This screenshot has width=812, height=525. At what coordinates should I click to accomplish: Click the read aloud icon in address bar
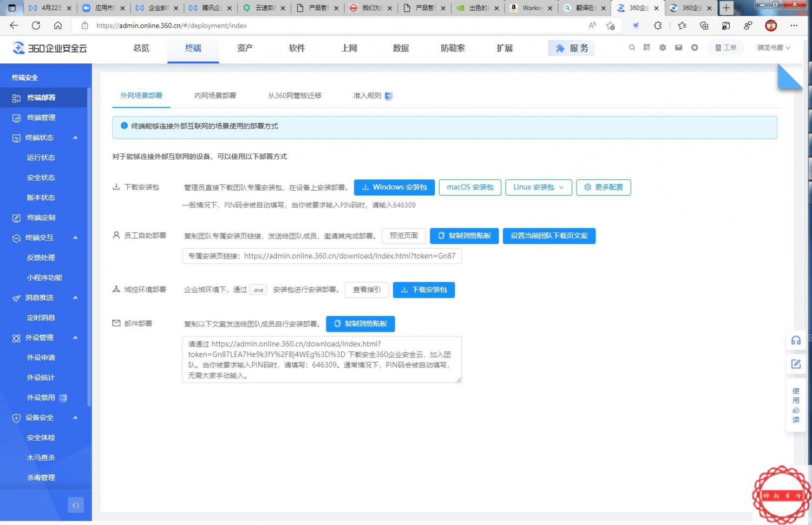point(593,25)
